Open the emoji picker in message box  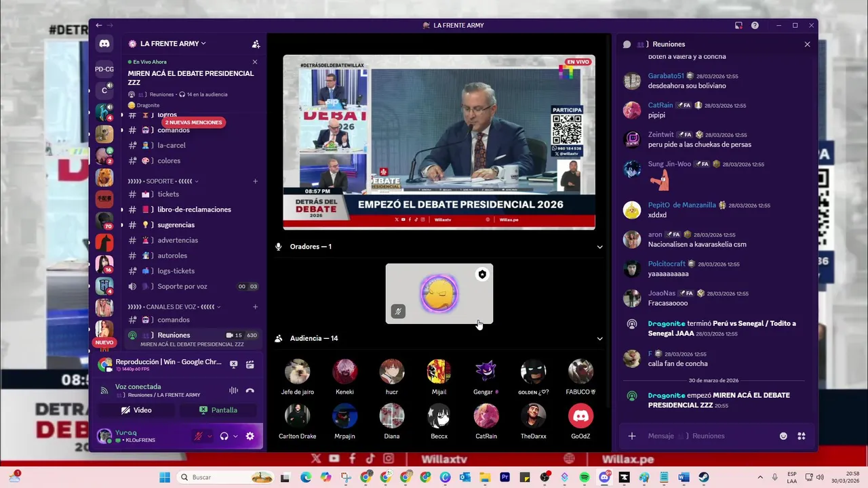784,436
